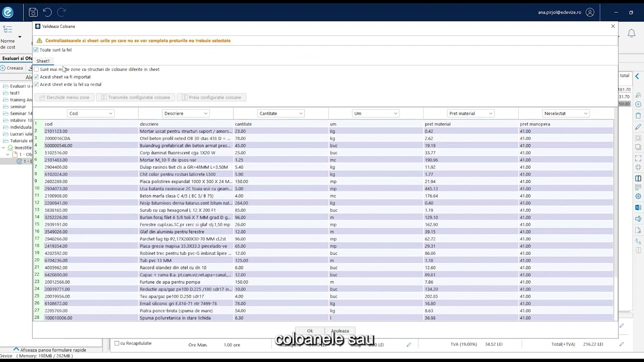Toggle 'Acest sheet este la fel ca restul'
This screenshot has width=644, height=362.
(36, 84)
